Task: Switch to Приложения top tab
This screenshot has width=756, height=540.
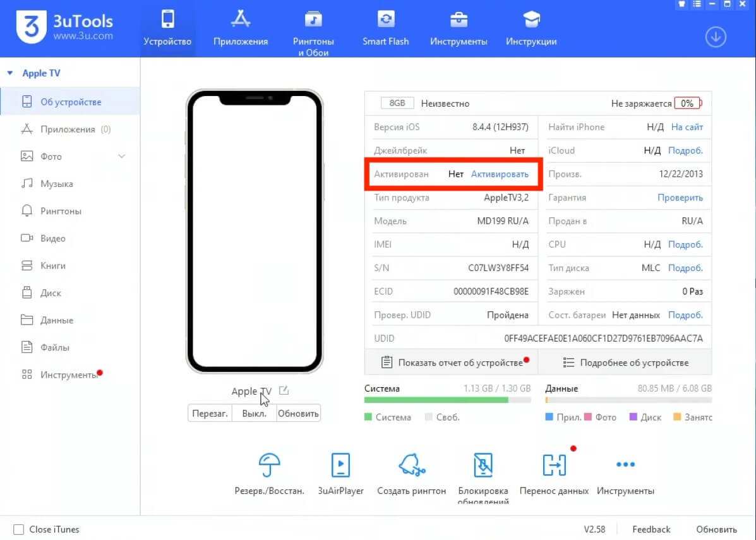Action: [240, 28]
